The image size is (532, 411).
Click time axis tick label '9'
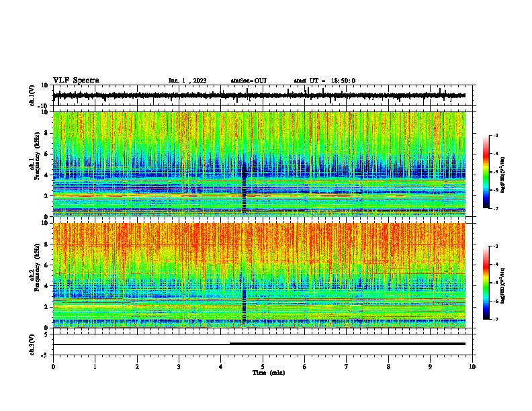[430, 367]
